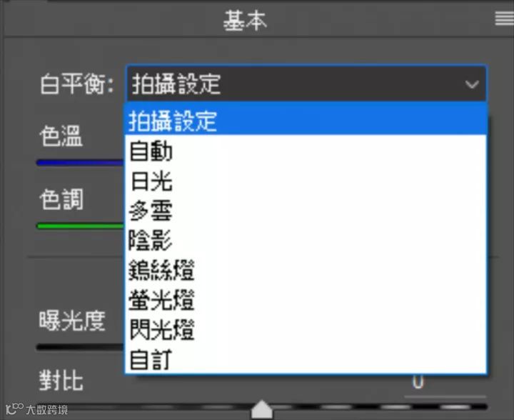This screenshot has height=420, width=514.
Task: Click the 曝光度 exposure slider track
Action: 80,347
